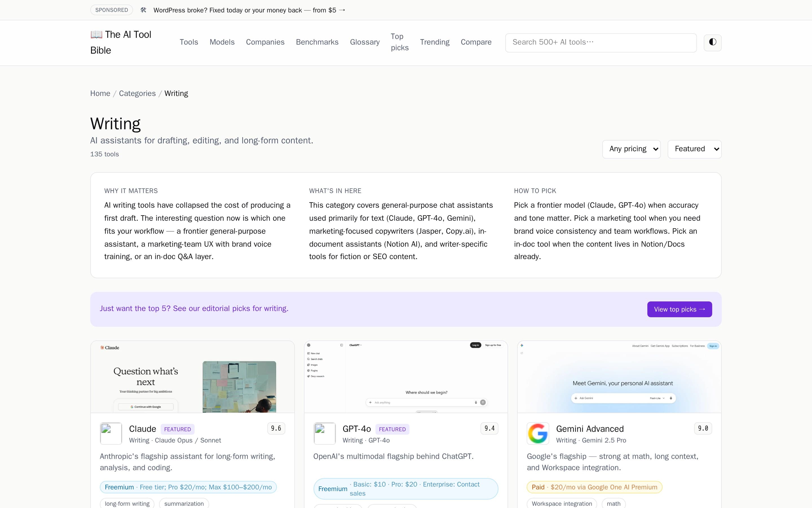This screenshot has width=812, height=508.
Task: Click Writing · Claude Opus / Sonnet subtitle
Action: click(175, 441)
